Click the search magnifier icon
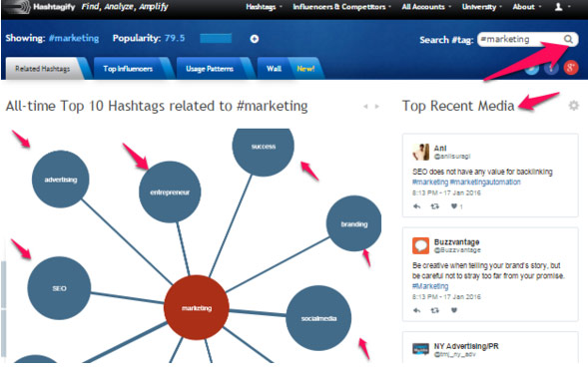 click(x=568, y=39)
